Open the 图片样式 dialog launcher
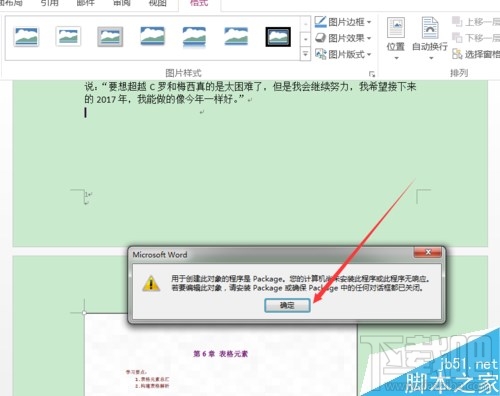This screenshot has height=396, width=500. coord(372,74)
